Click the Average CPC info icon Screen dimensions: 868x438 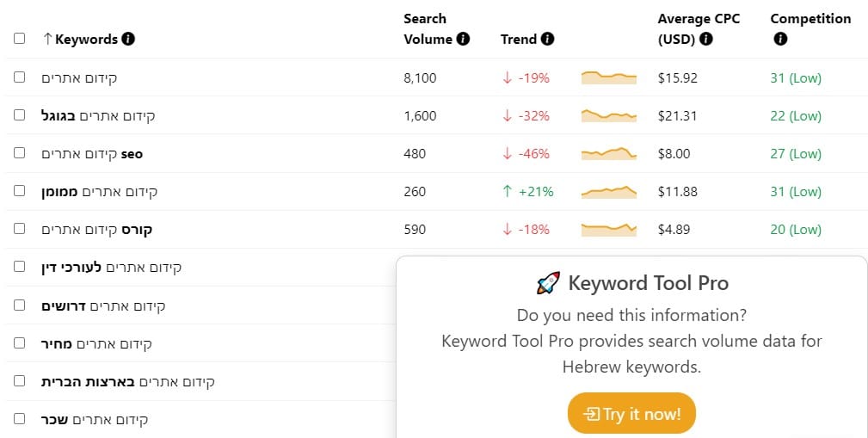705,39
